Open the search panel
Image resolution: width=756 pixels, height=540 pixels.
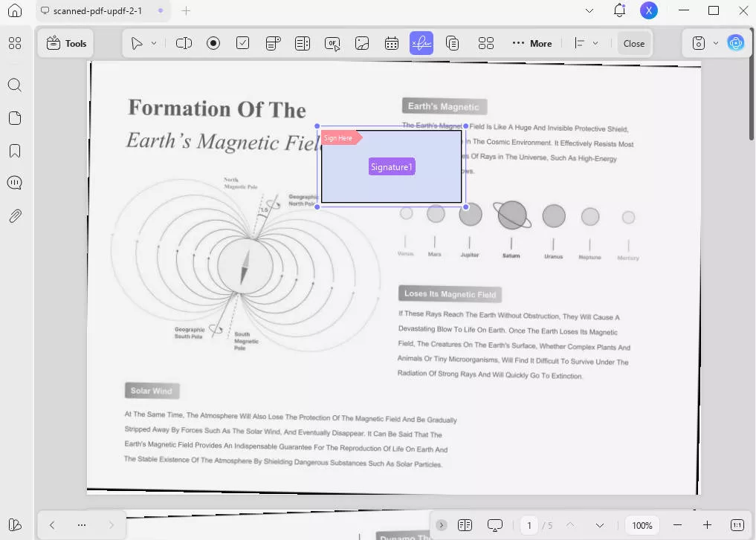15,85
